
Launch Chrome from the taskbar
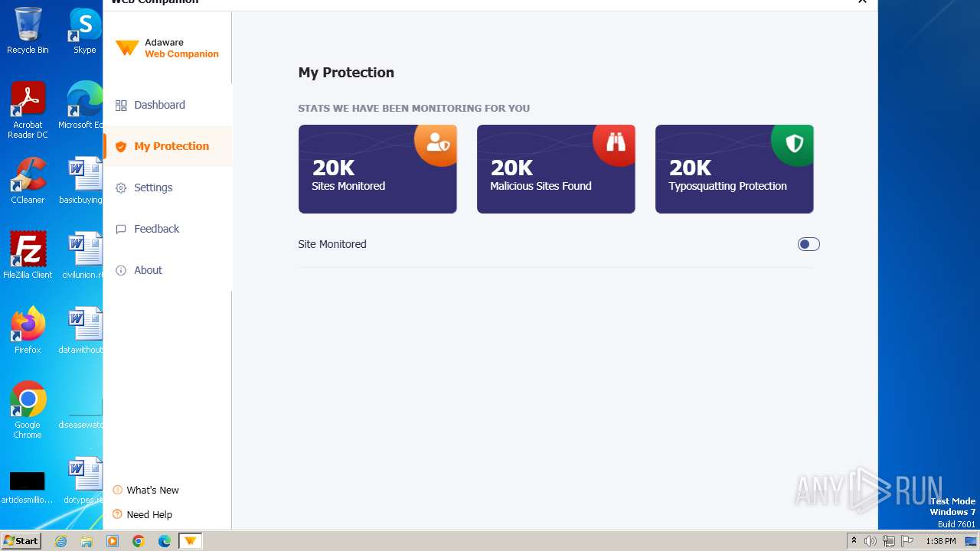[x=139, y=541]
